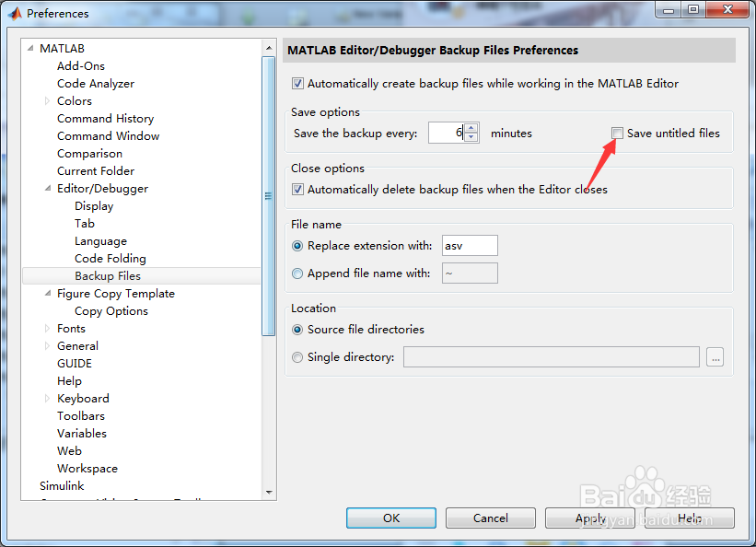
Task: Minimize the Preferences window
Action: (x=669, y=9)
